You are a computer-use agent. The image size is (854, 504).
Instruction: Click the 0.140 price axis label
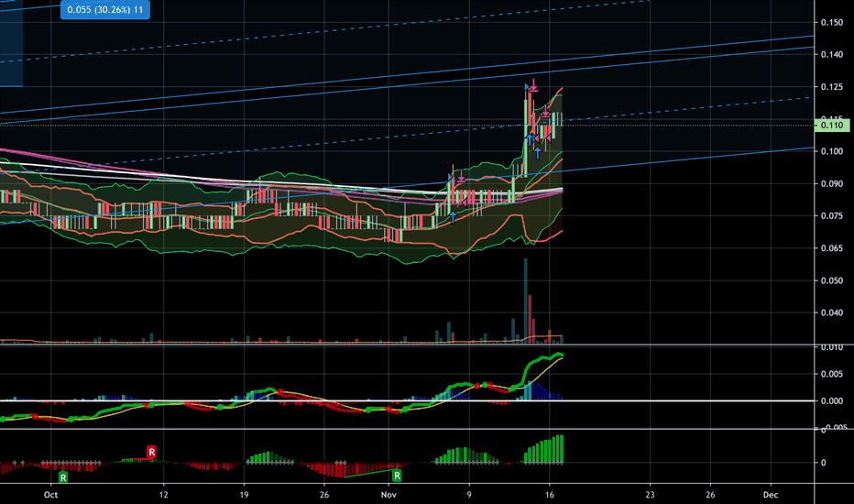click(832, 54)
